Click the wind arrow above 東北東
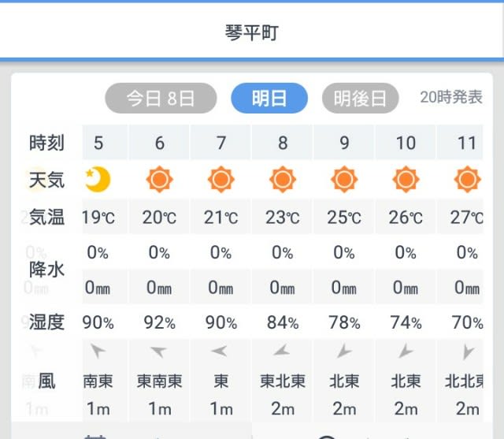The height and width of the screenshot is (439, 504). [282, 350]
